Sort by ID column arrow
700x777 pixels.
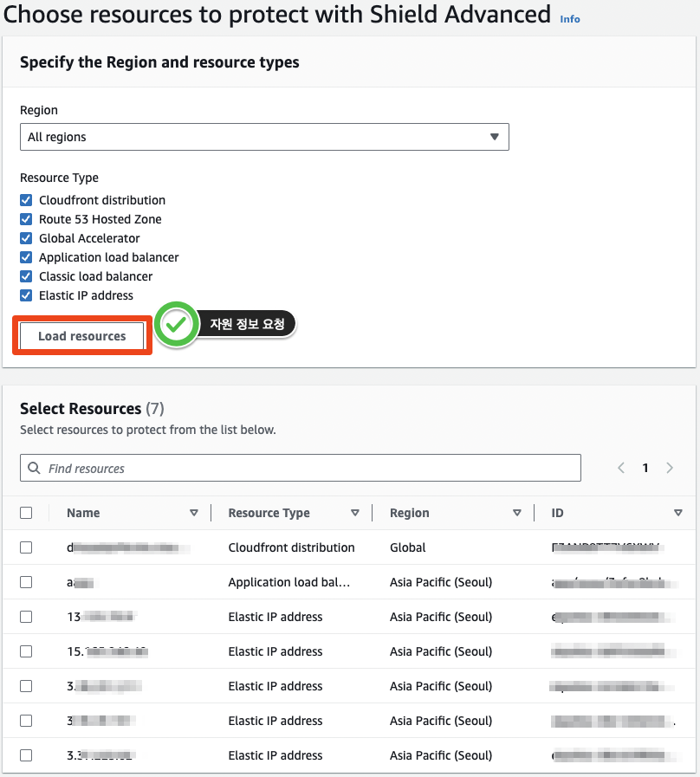678,513
